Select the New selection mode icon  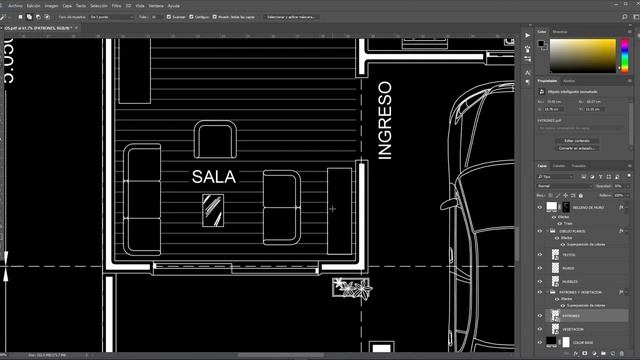coord(20,17)
